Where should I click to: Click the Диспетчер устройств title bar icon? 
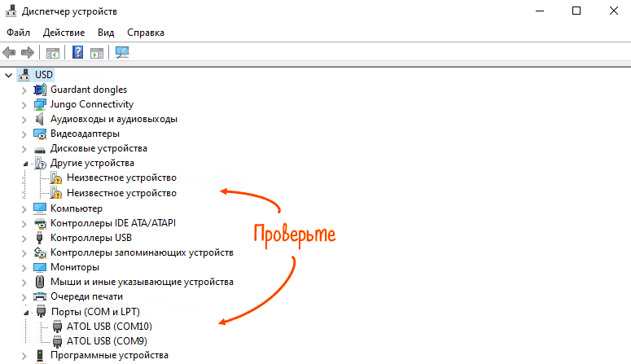(x=11, y=11)
